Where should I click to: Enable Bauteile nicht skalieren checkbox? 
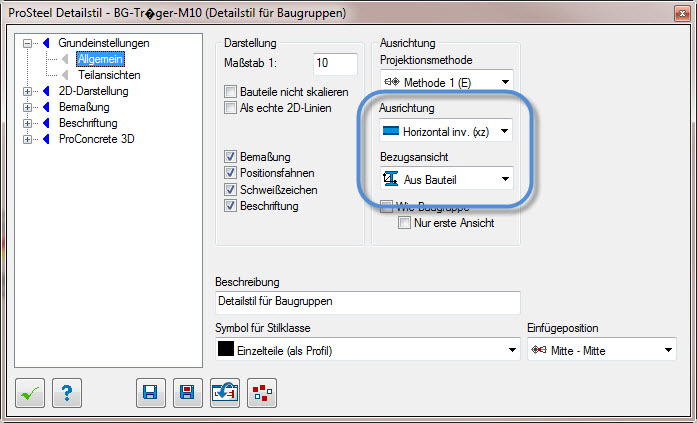[x=230, y=92]
